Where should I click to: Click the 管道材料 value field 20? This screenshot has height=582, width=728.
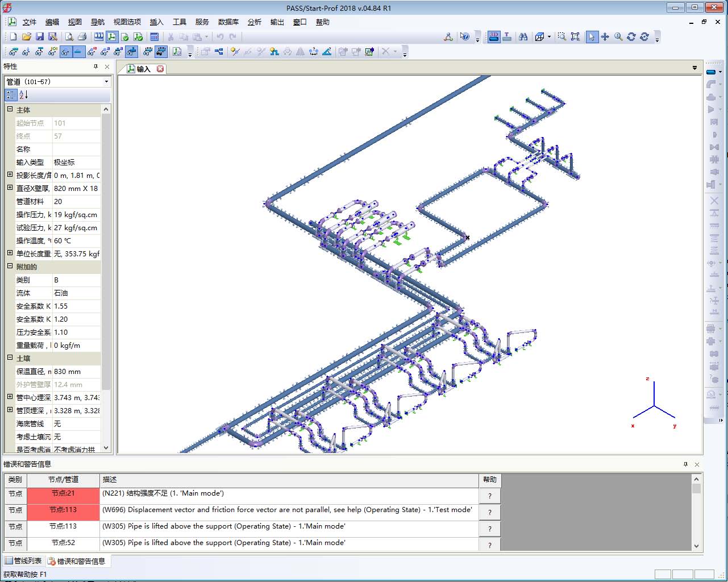(76, 202)
